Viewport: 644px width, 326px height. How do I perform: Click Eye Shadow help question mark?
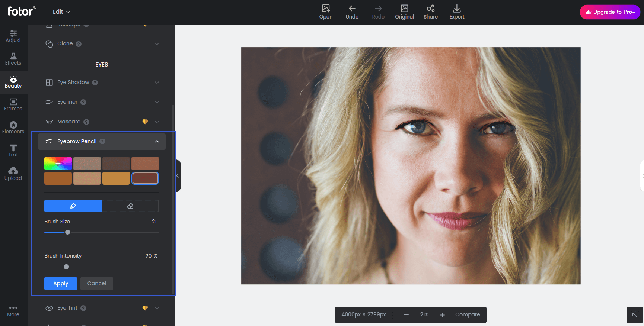(x=95, y=83)
